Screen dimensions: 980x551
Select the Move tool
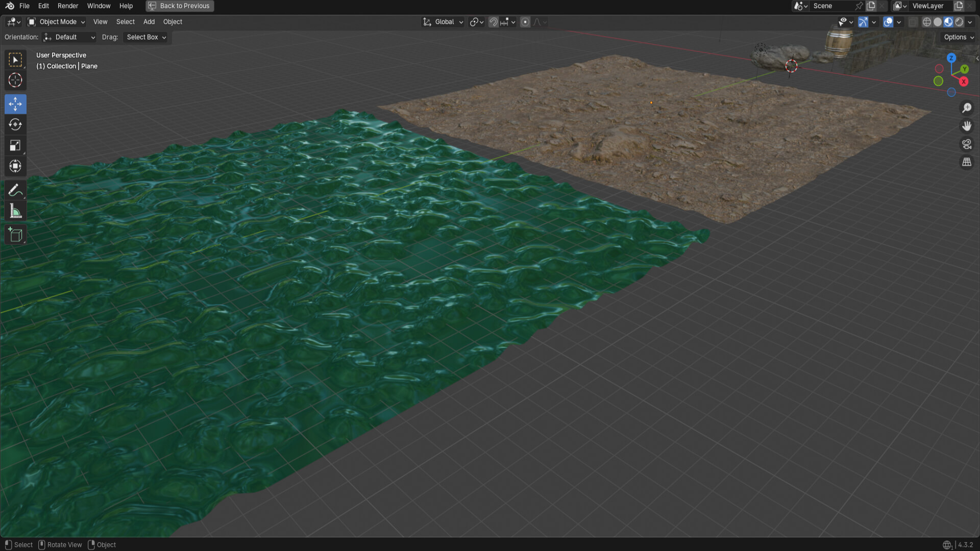[x=15, y=104]
